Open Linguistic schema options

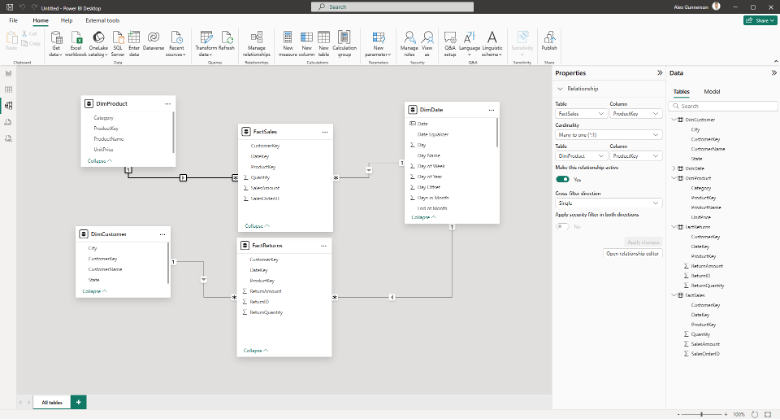tap(492, 43)
